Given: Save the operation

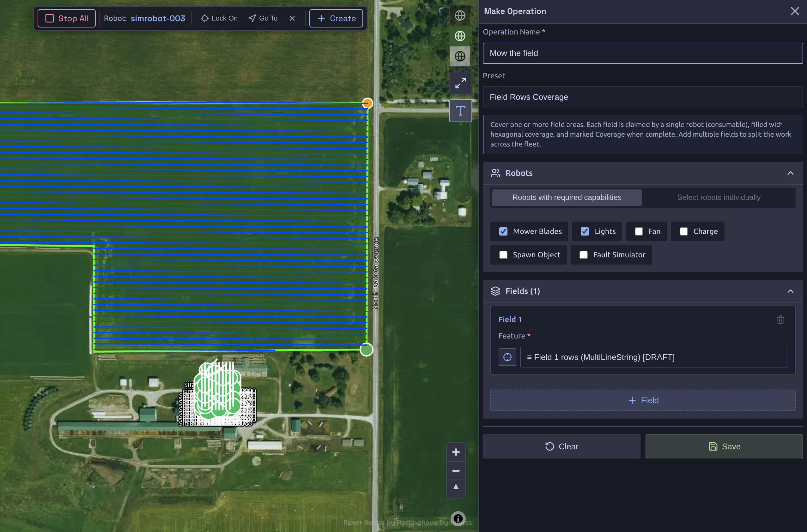Looking at the screenshot, I should pyautogui.click(x=724, y=446).
